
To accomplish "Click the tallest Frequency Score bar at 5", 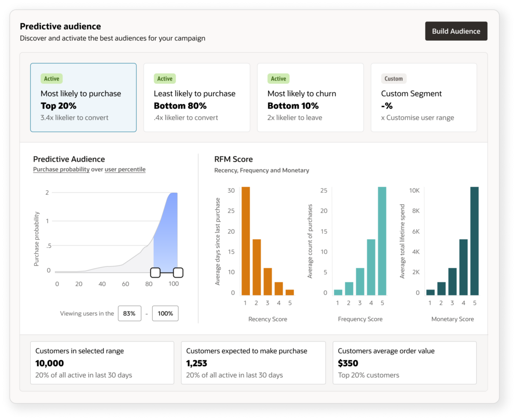I will [x=382, y=241].
